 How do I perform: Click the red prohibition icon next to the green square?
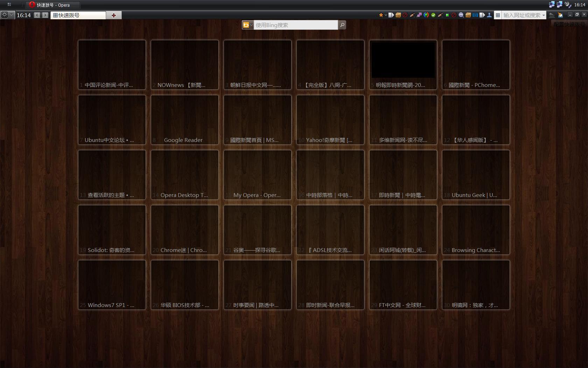(x=454, y=15)
